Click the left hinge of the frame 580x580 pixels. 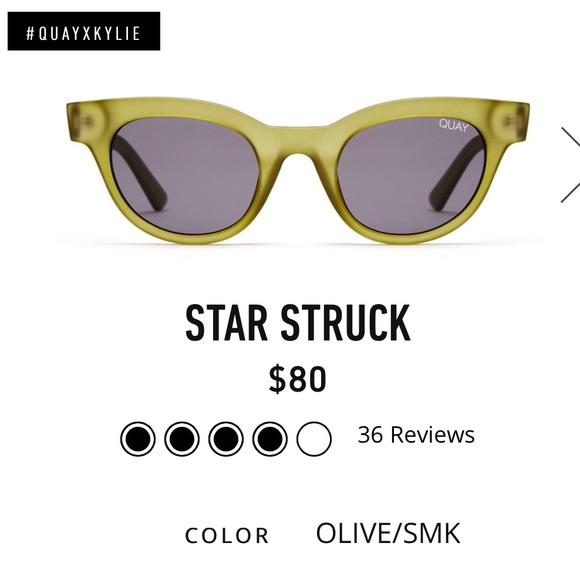(86, 122)
